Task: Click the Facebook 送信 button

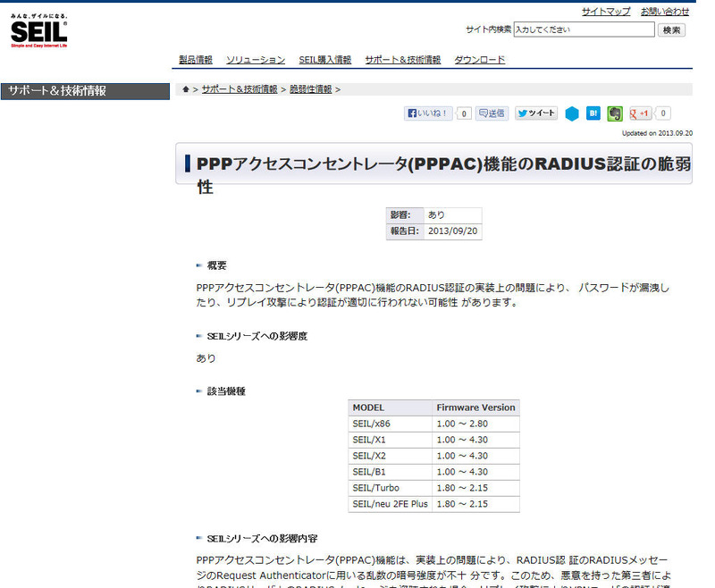Action: [x=492, y=113]
